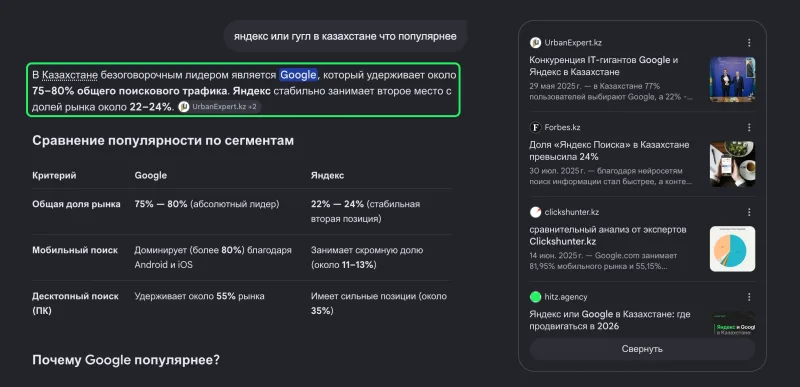
Task: Open the Forbes.kz card three-dot menu
Action: [748, 127]
